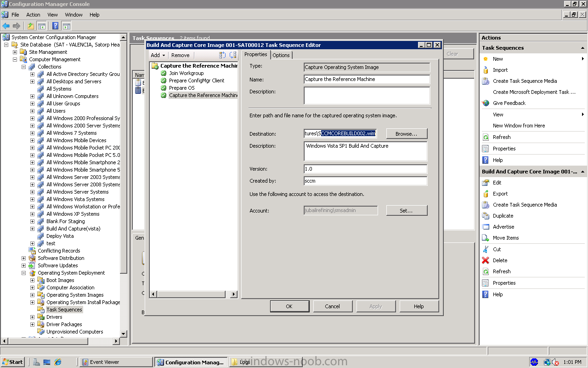This screenshot has width=588, height=368.
Task: Expand the Software Updates node
Action: coord(24,265)
